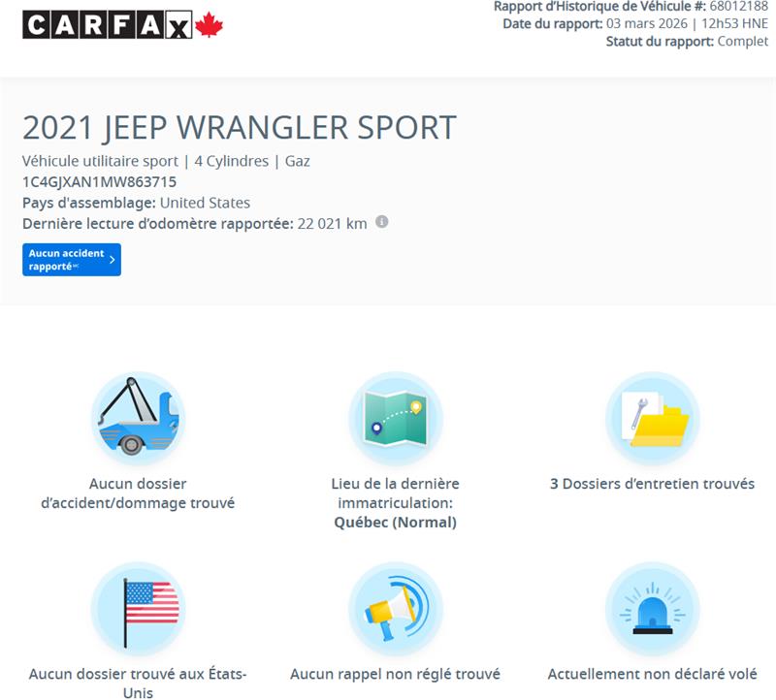This screenshot has height=700, width=776.
Task: Click the VIN 1C4GJXAN1MW863715
Action: click(100, 182)
